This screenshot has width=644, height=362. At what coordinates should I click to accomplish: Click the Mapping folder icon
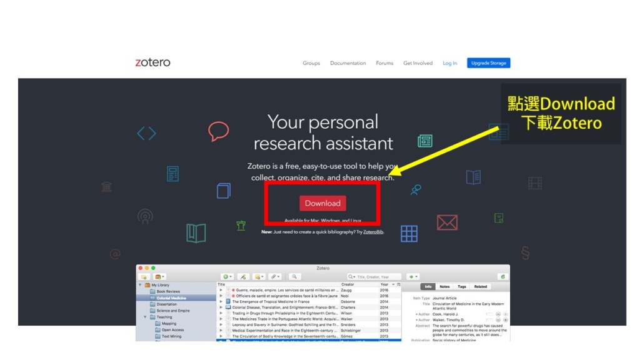point(158,324)
